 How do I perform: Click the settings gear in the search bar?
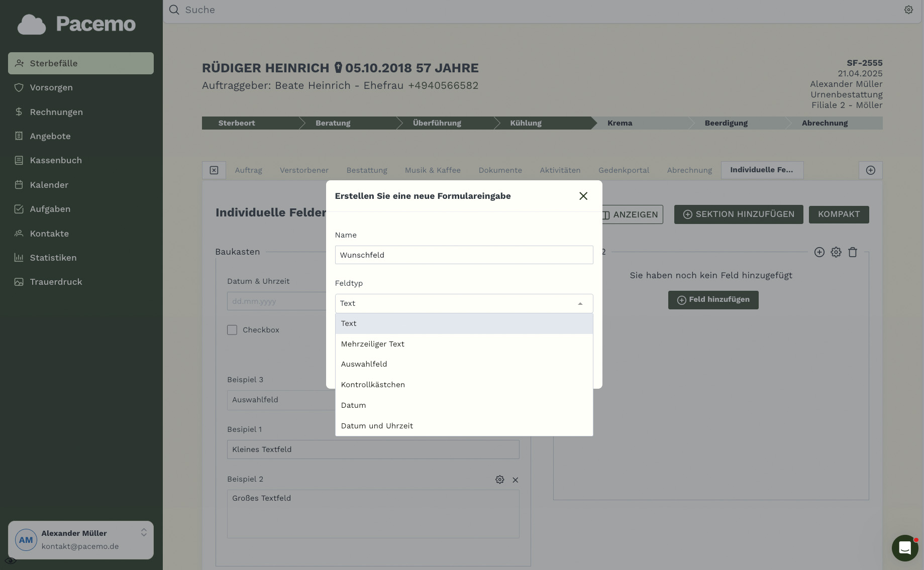[908, 10]
